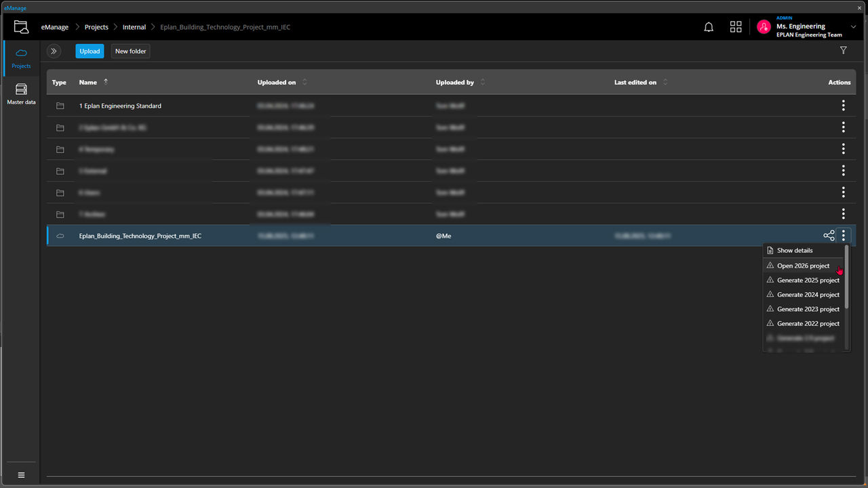Screen dimensions: 868x488
Task: Sort by the Uploaded on column
Action: [277, 83]
